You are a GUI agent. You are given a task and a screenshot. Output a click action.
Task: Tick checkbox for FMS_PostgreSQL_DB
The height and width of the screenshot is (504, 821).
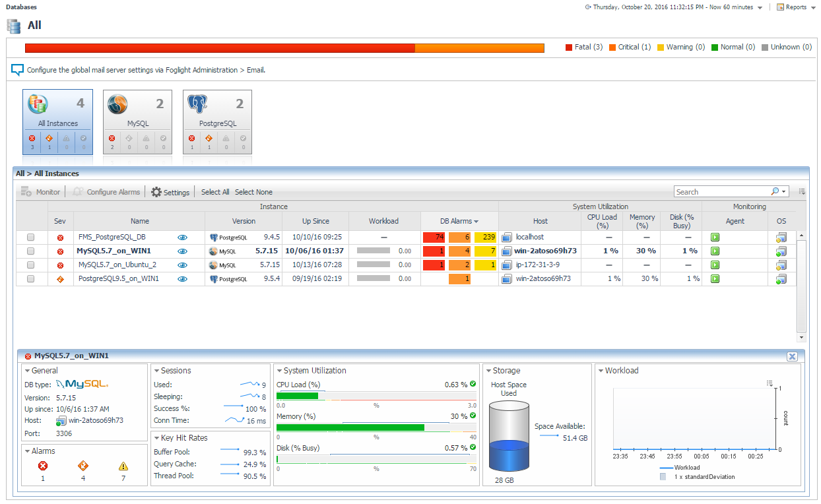[30, 237]
